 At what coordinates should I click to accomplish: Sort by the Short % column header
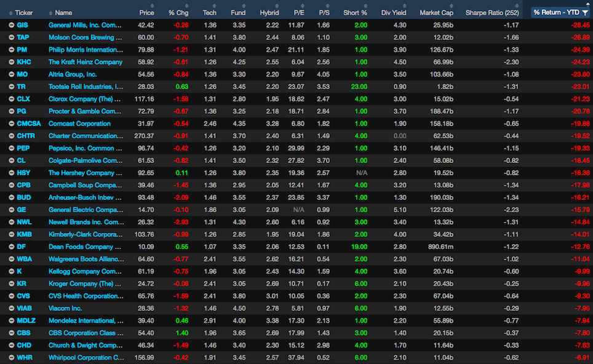[355, 13]
